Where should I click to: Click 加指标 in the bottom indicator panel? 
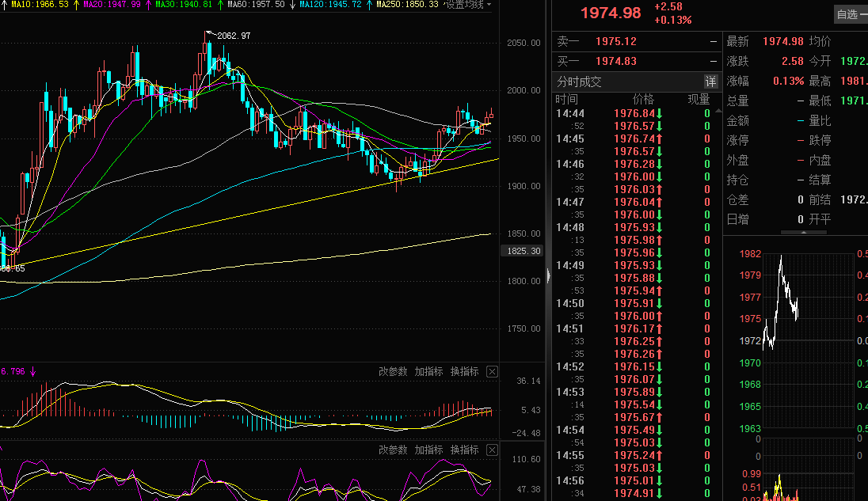pyautogui.click(x=428, y=450)
